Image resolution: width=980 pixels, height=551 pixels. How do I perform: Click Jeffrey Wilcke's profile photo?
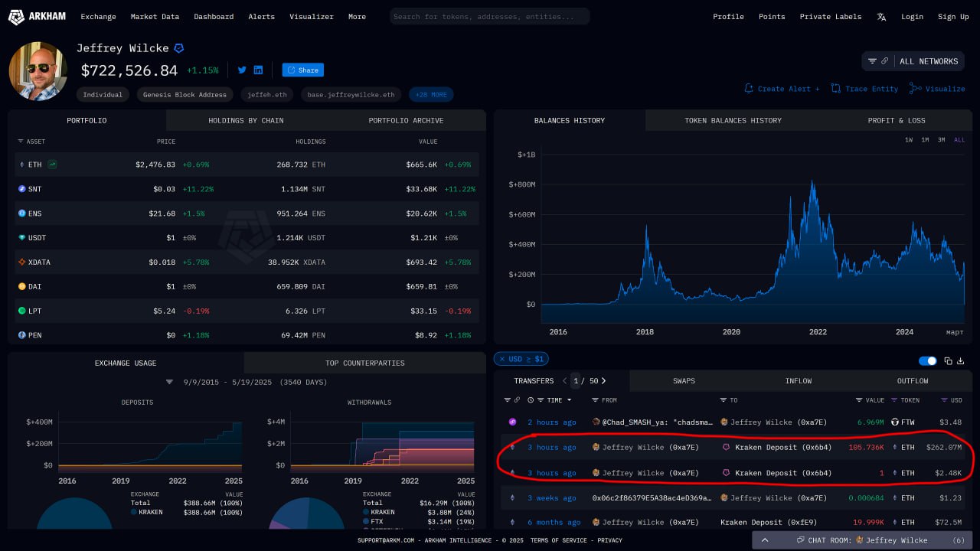point(38,71)
